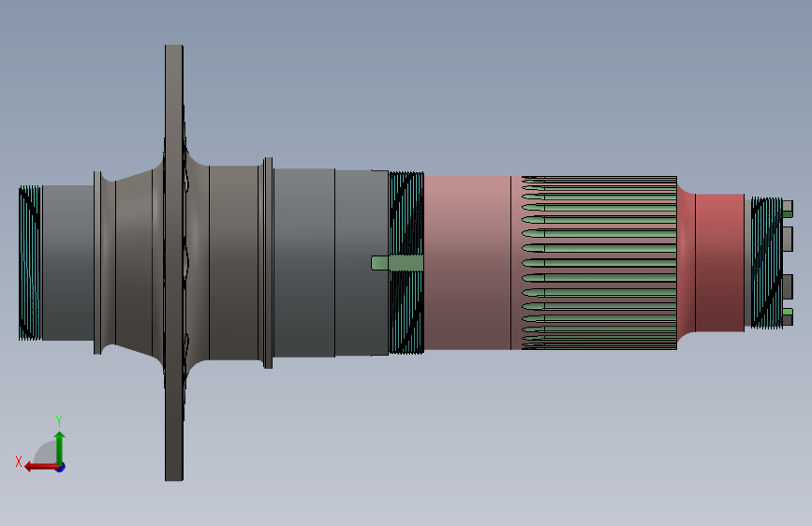Select the left-end teal threaded portion

point(30,263)
